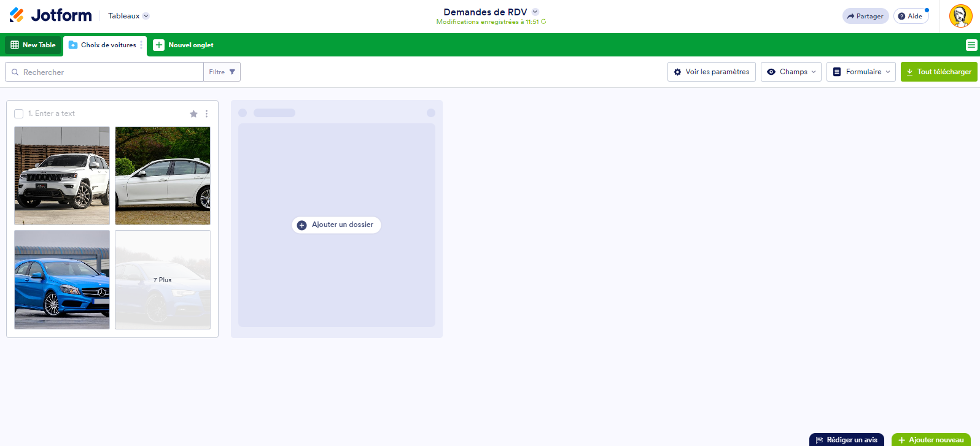Click the sync refresh icon beside saved time
The width and height of the screenshot is (980, 446).
click(x=543, y=21)
